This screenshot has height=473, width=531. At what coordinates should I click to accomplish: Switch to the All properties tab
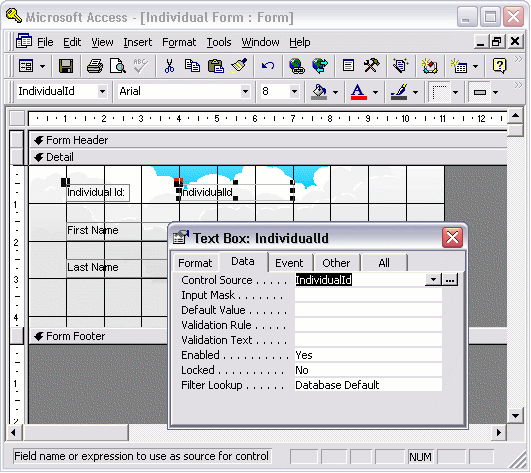pos(384,263)
